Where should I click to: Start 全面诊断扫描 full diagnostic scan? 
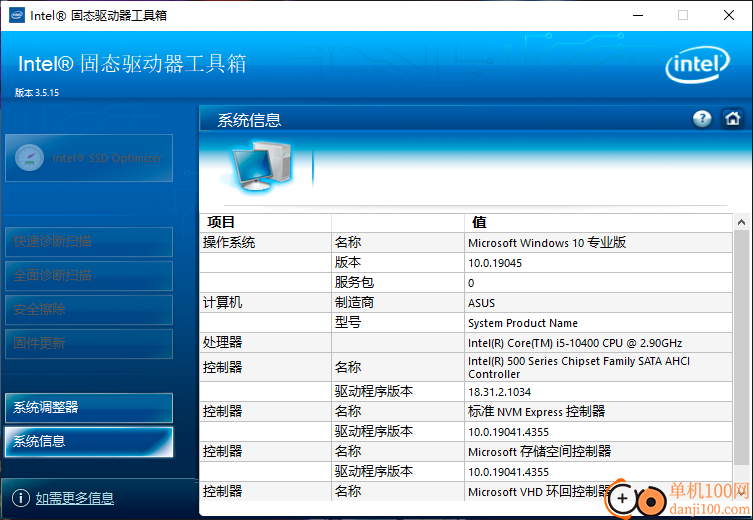click(89, 276)
